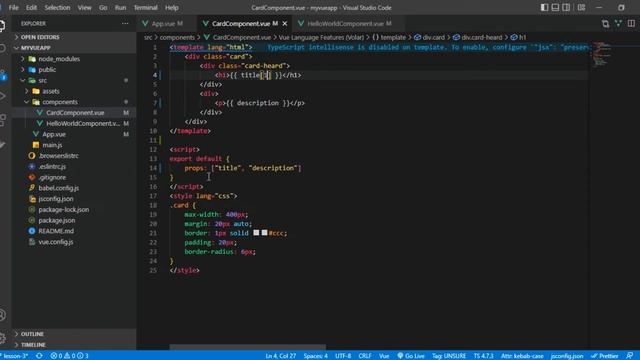Open the Selection menu
640x360 pixels.
[57, 7]
